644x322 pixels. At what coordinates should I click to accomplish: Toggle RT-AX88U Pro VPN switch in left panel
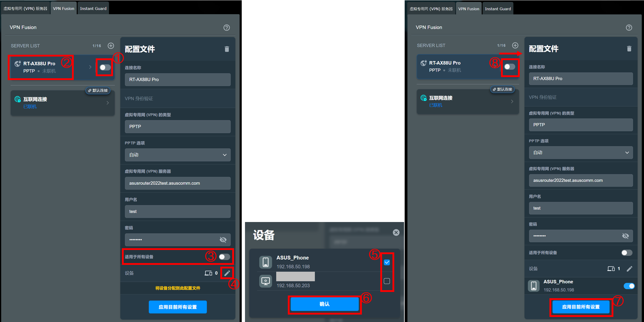(x=105, y=68)
